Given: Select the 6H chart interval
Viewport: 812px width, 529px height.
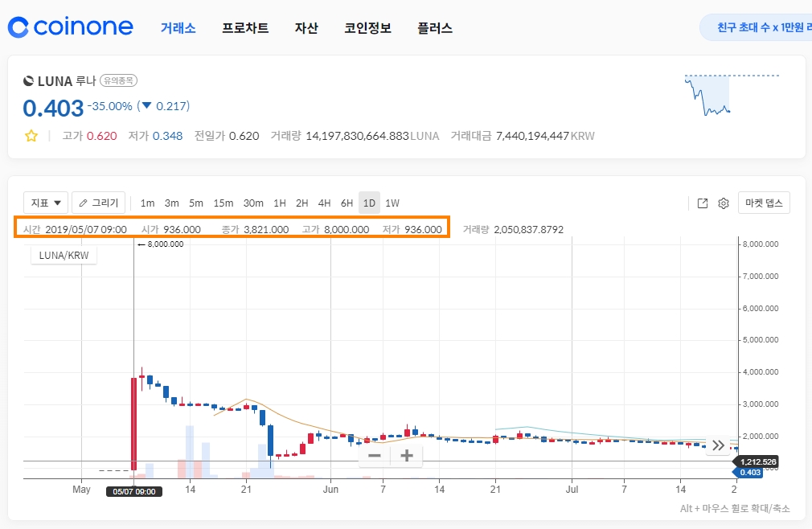Looking at the screenshot, I should (x=347, y=203).
